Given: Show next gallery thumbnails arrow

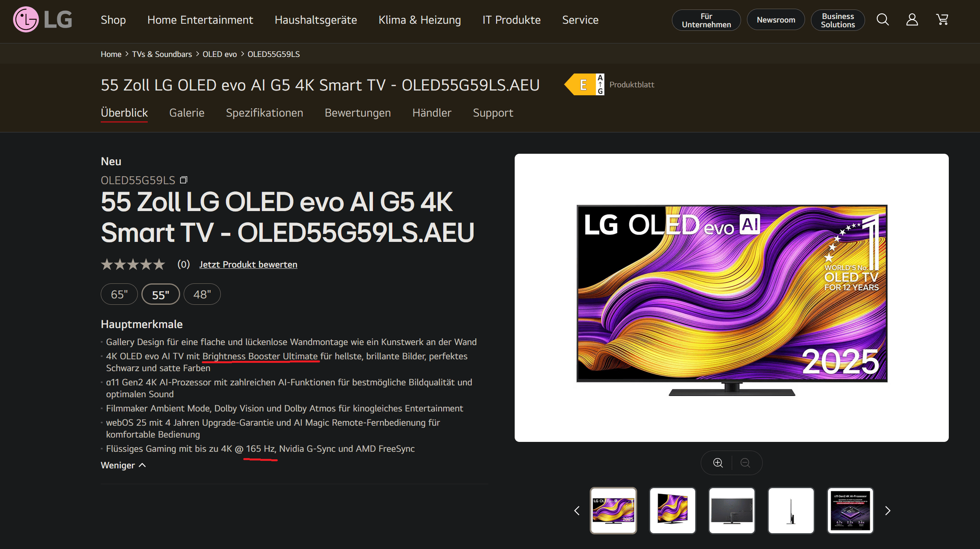Looking at the screenshot, I should (888, 511).
